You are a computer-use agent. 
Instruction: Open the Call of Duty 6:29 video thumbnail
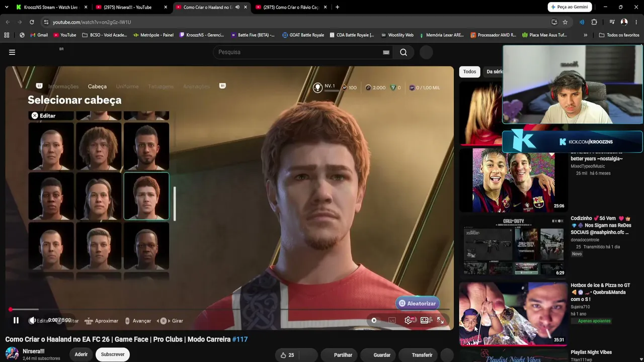[x=513, y=246]
